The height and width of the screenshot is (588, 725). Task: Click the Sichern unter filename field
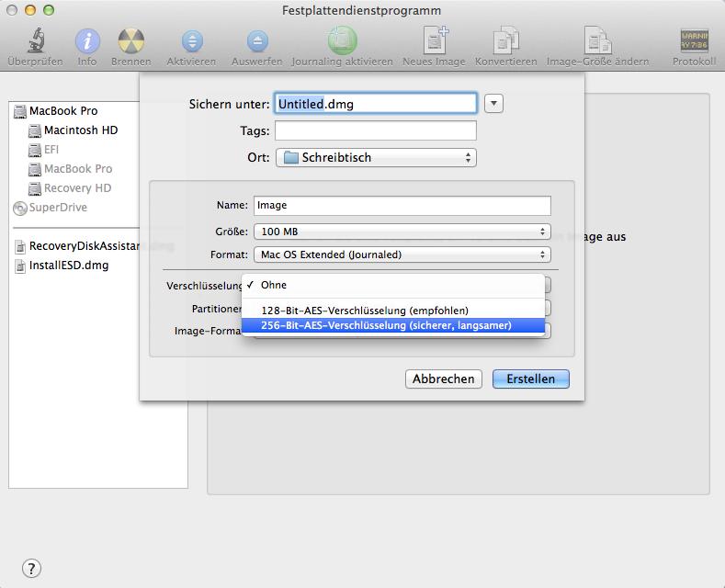coord(376,104)
